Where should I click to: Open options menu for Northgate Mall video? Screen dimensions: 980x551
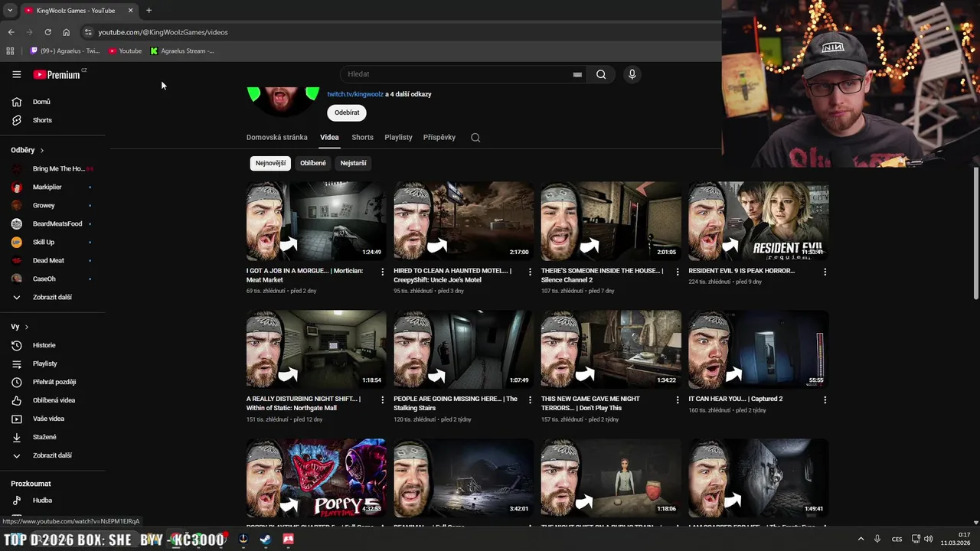383,399
